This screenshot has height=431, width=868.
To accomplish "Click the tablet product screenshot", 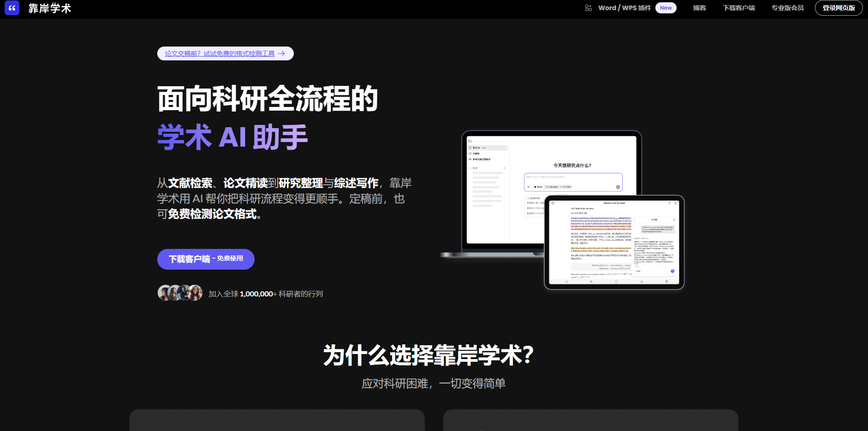I will click(x=614, y=242).
